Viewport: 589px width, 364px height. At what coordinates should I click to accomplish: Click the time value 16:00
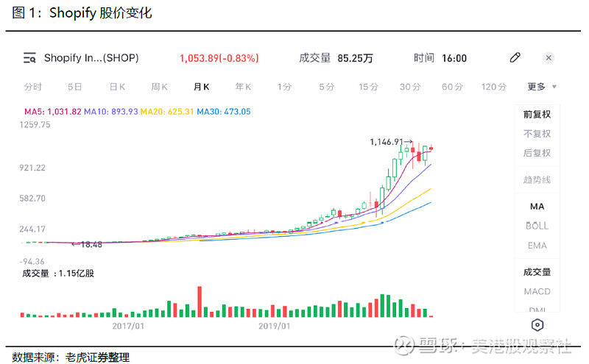pos(454,58)
